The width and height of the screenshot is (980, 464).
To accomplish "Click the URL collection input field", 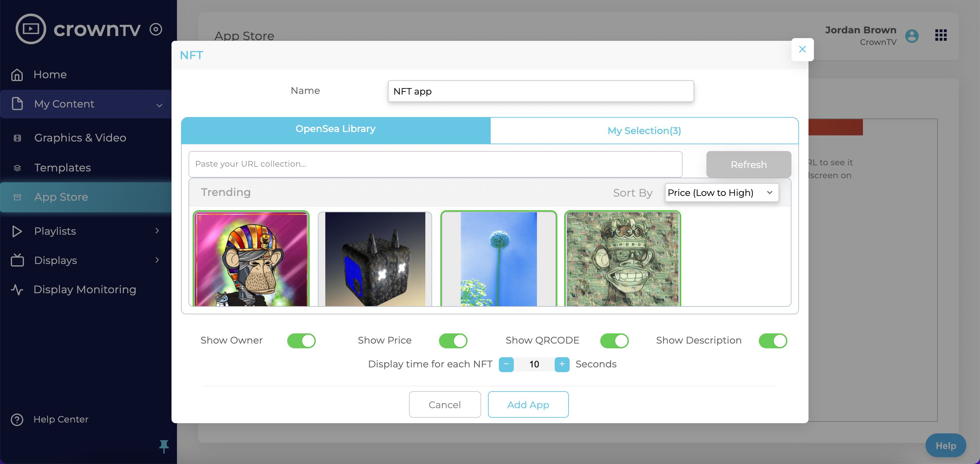I will click(435, 164).
